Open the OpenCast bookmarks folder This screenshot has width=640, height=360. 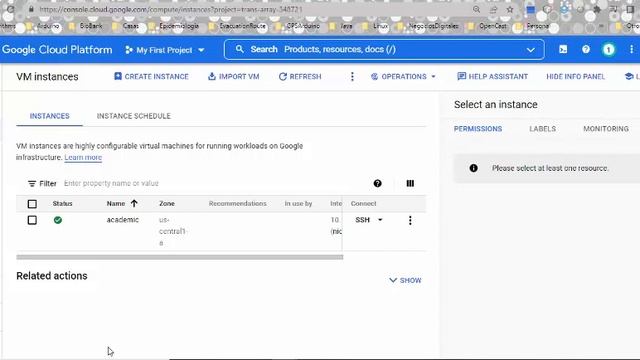click(488, 26)
